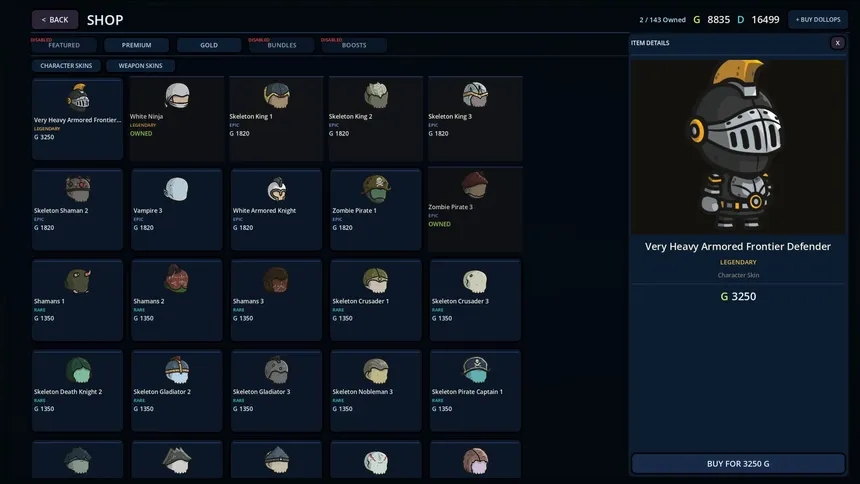The height and width of the screenshot is (484, 860).
Task: Click Buy Dollops button
Action: click(x=818, y=20)
